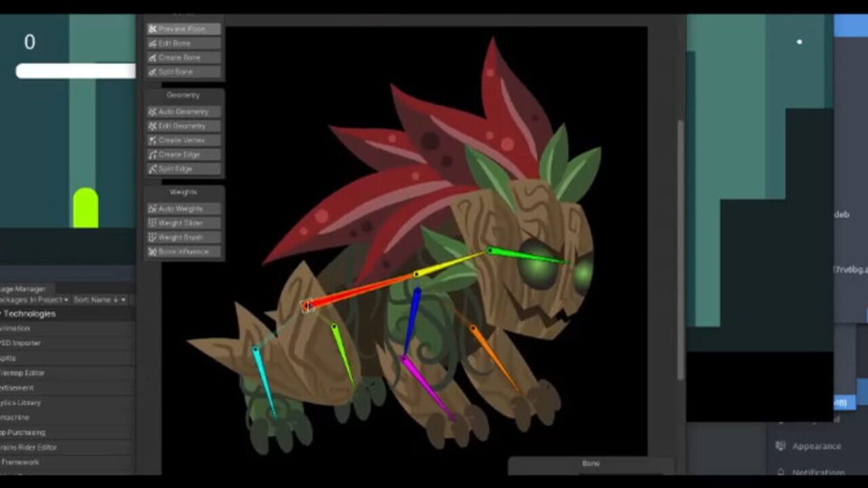The height and width of the screenshot is (488, 868).
Task: Activate the Preview Pose tool
Action: coord(184,29)
